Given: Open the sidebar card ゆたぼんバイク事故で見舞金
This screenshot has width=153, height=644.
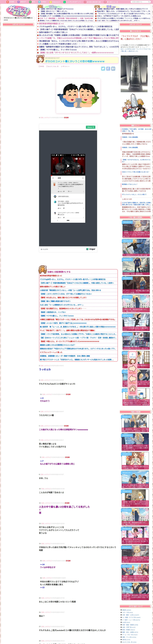Looking at the screenshot, I should 136,397.
